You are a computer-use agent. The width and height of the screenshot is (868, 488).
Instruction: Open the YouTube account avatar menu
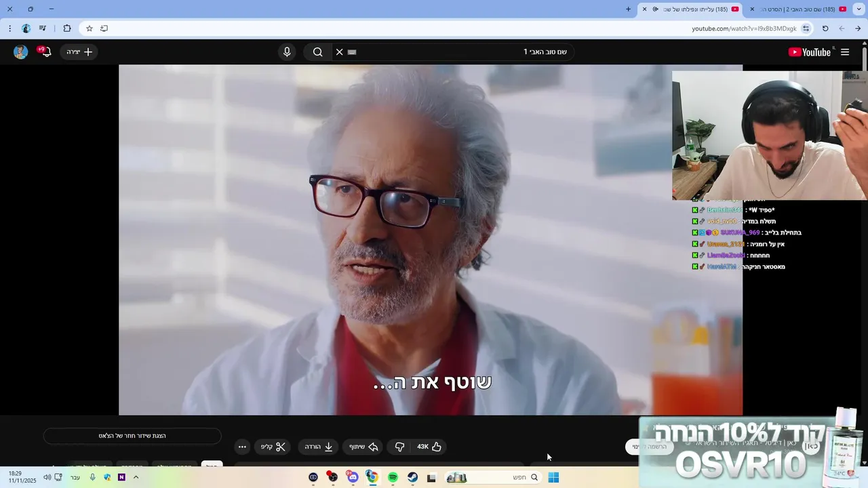(20, 52)
